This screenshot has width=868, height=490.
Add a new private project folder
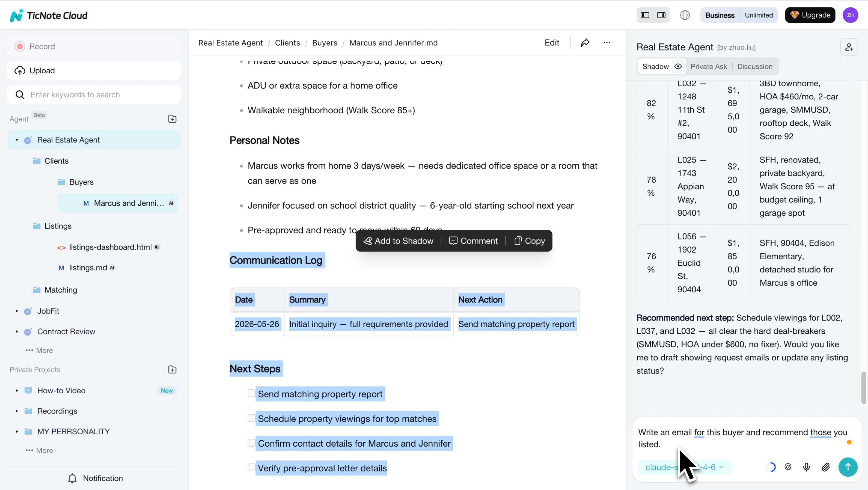tap(172, 370)
